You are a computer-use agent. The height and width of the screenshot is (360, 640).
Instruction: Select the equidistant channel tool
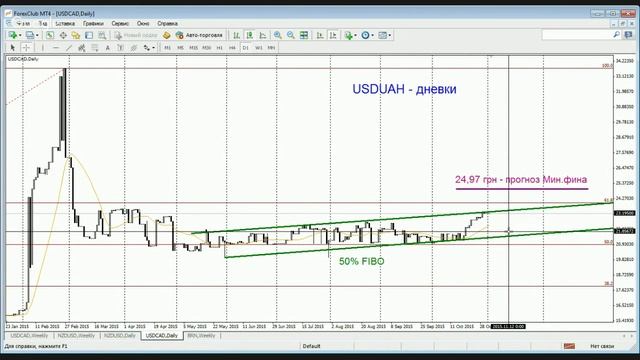[82, 48]
